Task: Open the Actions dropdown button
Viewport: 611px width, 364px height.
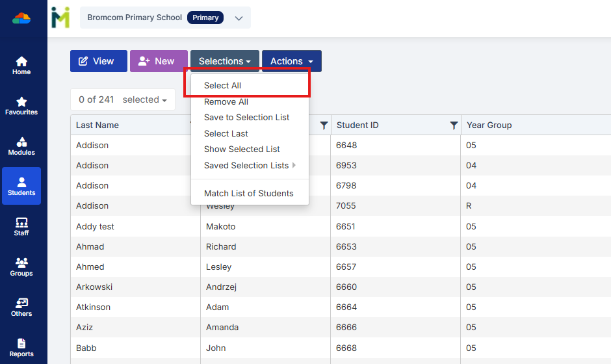Action: [291, 61]
